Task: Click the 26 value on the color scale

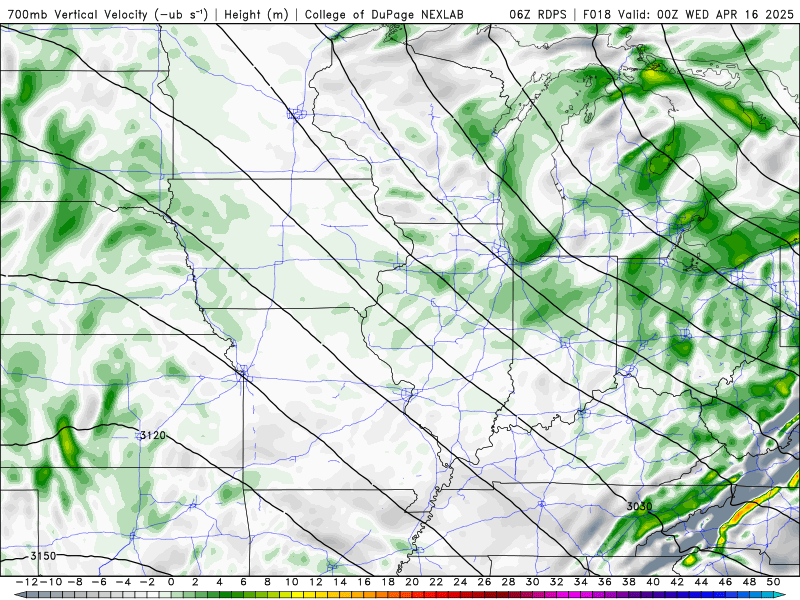Action: [484, 582]
